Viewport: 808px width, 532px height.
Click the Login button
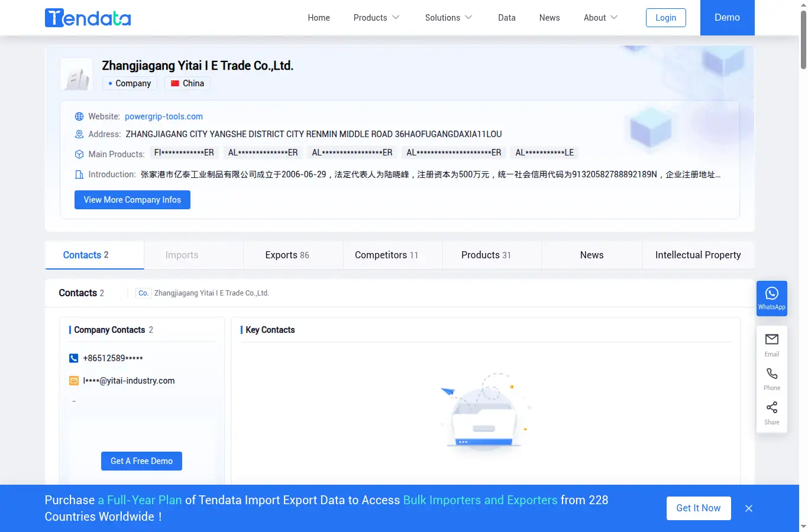tap(666, 18)
